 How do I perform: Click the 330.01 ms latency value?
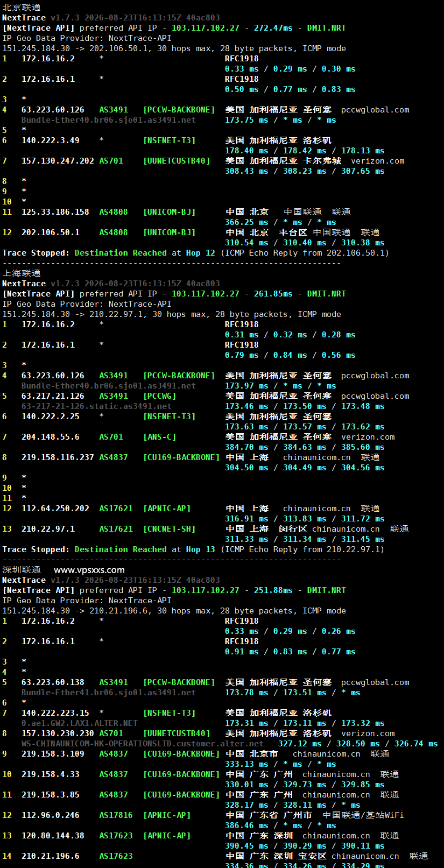246,785
